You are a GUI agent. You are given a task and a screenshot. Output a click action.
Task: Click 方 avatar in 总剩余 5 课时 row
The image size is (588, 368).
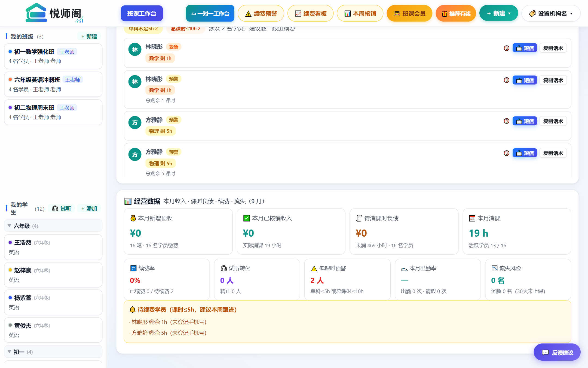135,155
